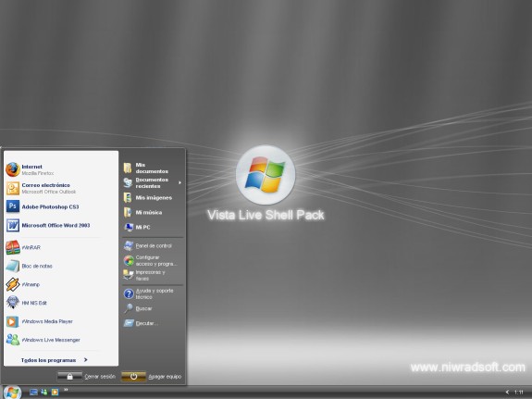Click Cerrar sesión text label
This screenshot has width=532, height=399.
click(100, 377)
